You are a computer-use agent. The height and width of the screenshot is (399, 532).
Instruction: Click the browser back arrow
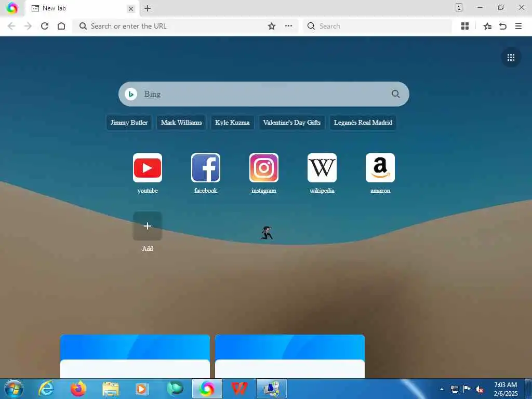point(11,26)
